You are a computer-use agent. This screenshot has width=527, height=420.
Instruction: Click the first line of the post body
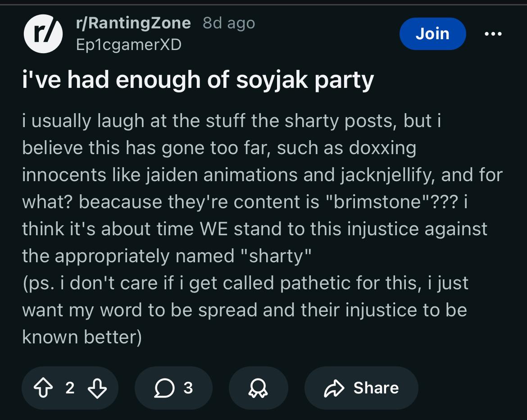pyautogui.click(x=231, y=121)
